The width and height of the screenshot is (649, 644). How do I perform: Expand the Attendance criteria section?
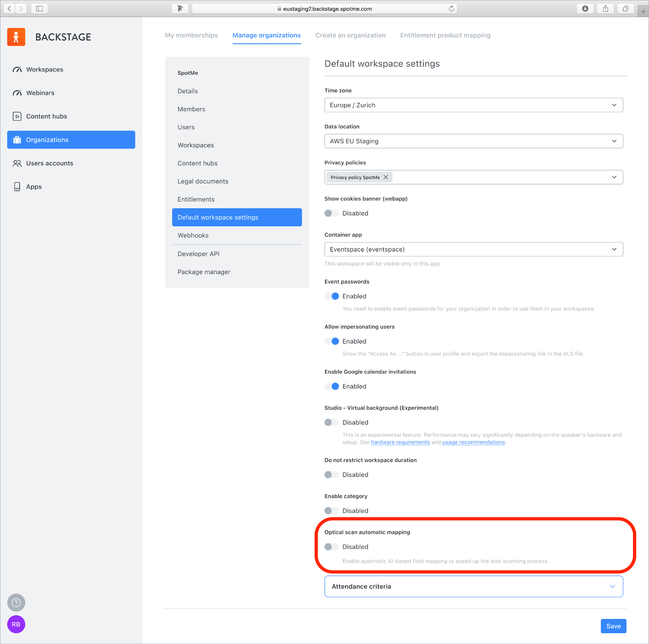[474, 587]
